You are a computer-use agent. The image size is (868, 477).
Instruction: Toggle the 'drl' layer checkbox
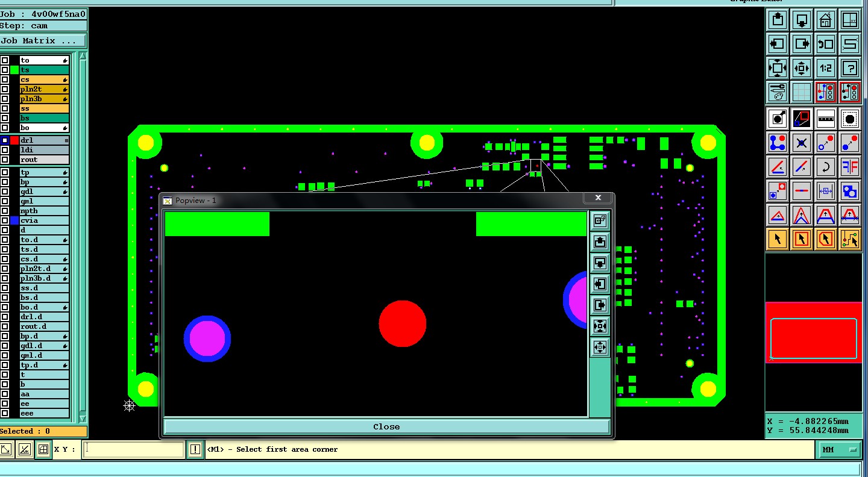pos(5,140)
